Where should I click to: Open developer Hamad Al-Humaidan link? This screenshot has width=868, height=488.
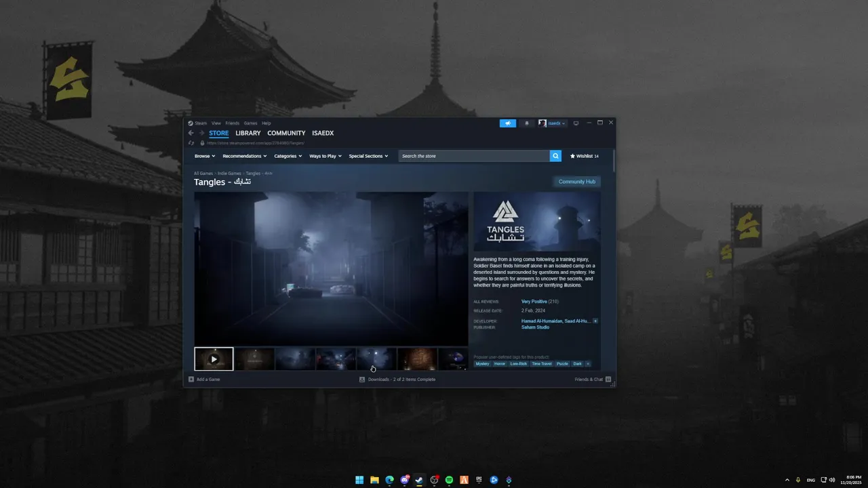[x=541, y=321]
